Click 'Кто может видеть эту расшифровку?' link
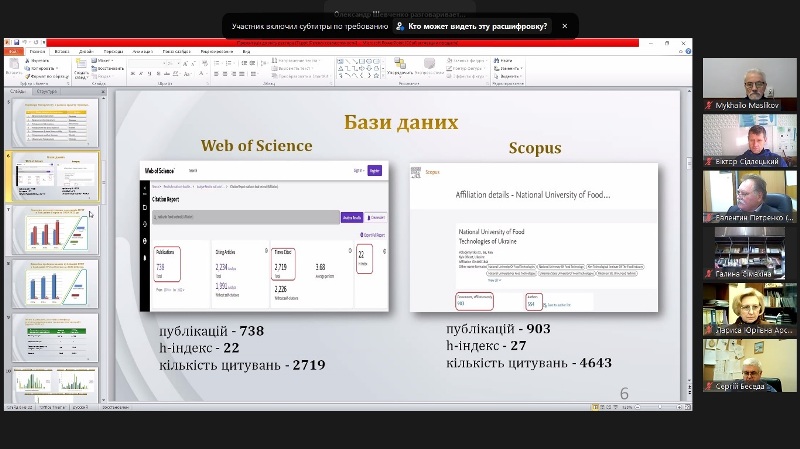 click(478, 26)
